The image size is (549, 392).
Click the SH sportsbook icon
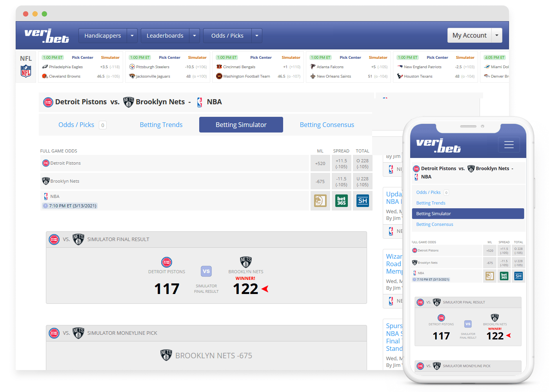pos(362,201)
